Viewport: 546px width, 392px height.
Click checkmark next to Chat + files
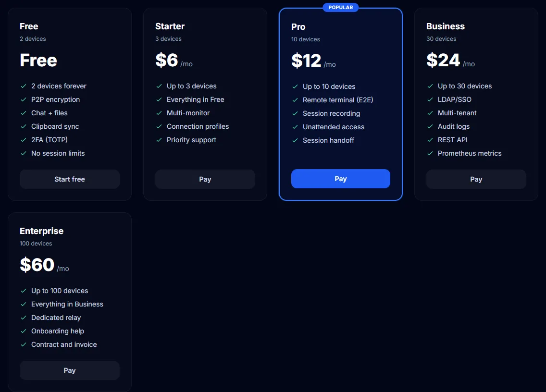point(24,113)
